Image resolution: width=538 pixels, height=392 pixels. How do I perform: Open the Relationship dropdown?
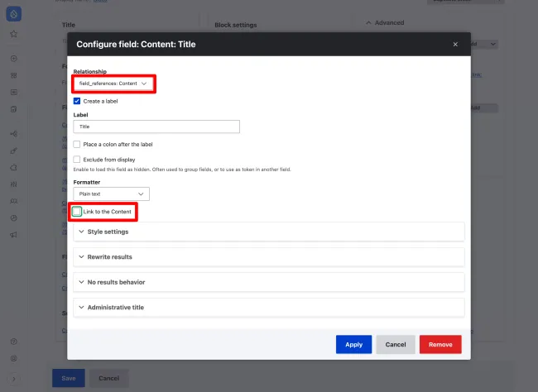click(113, 84)
